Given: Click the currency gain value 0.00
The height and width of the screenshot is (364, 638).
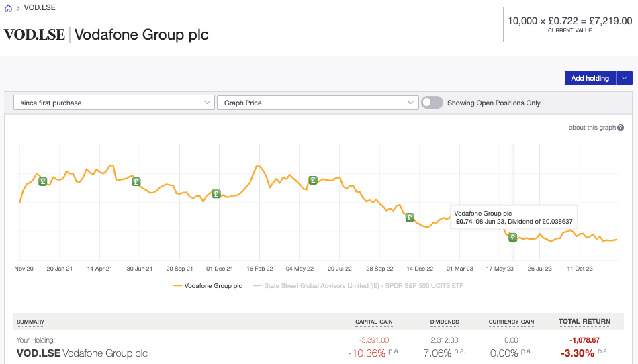Looking at the screenshot, I should 511,340.
